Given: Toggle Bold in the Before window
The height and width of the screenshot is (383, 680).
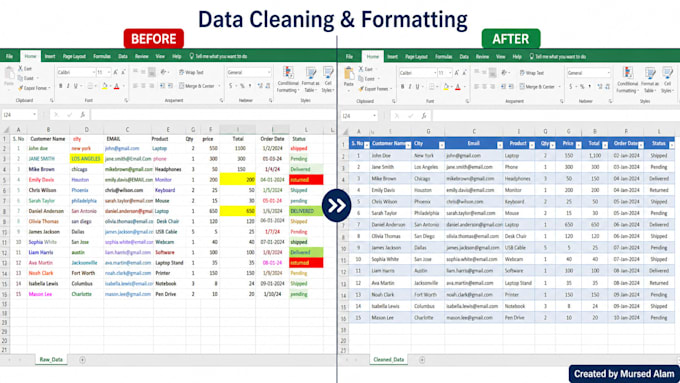Looking at the screenshot, I should pyautogui.click(x=60, y=86).
